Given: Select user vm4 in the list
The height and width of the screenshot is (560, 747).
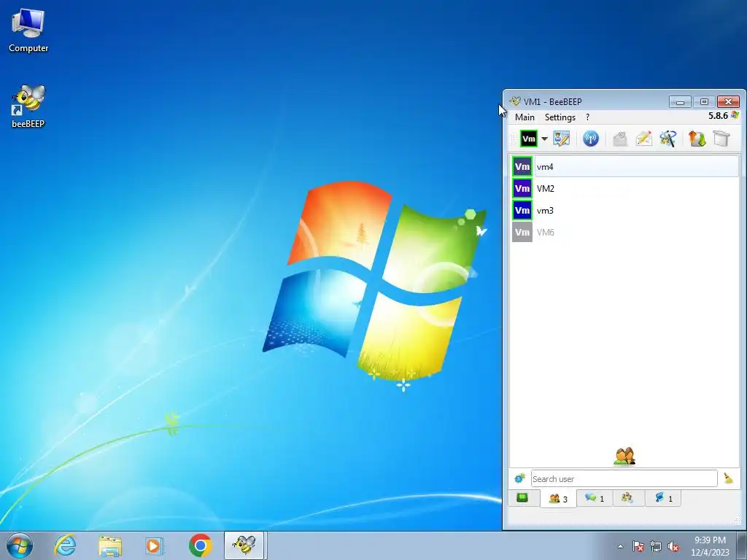Looking at the screenshot, I should coord(624,167).
